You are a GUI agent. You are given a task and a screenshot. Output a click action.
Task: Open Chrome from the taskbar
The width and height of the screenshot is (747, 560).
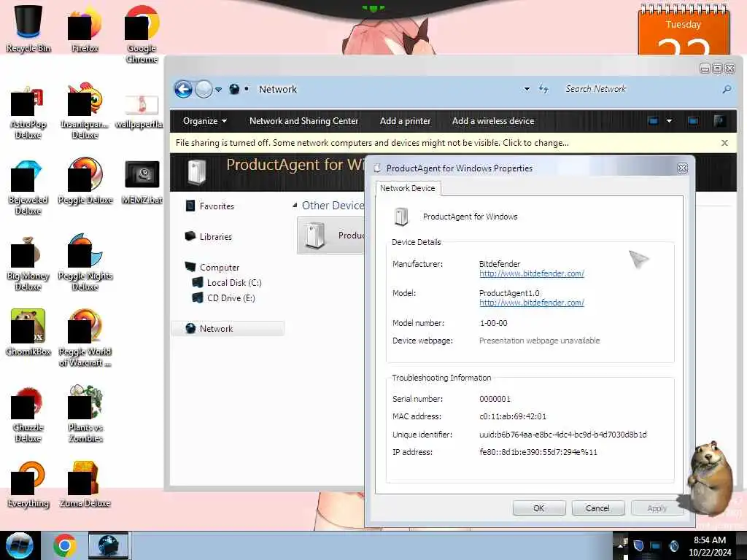(x=65, y=545)
